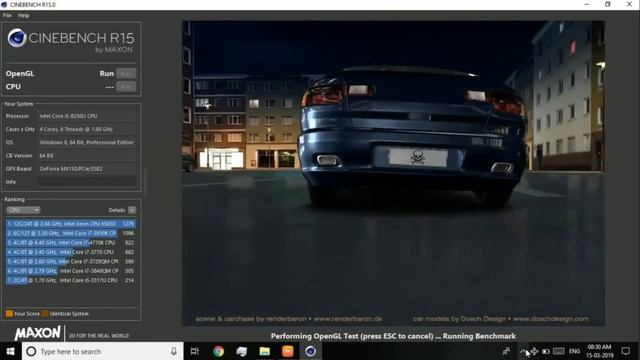Select ranking row 3 Core i7-4770K

[x=71, y=242]
